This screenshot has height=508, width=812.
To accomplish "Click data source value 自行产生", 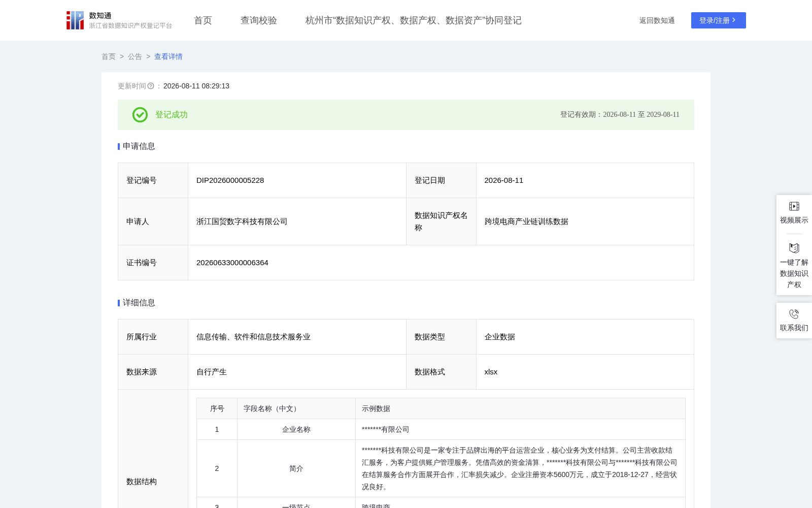I will (x=212, y=372).
